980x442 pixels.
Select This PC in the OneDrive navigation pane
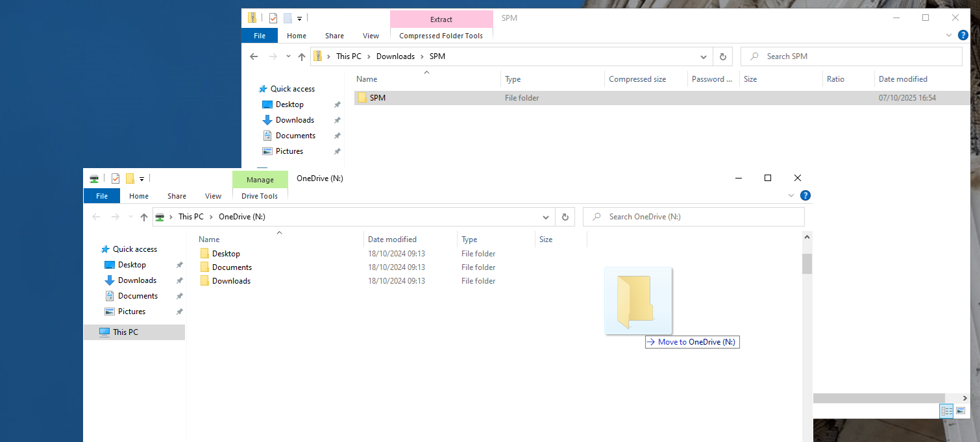[x=125, y=332]
